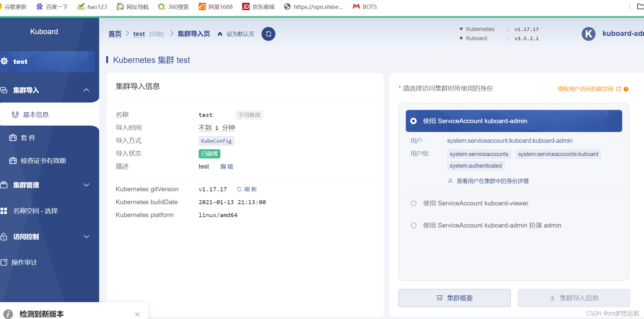The height and width of the screenshot is (319, 644).
Task: Dismiss the 检测到新版本 notification
Action: coord(137,314)
